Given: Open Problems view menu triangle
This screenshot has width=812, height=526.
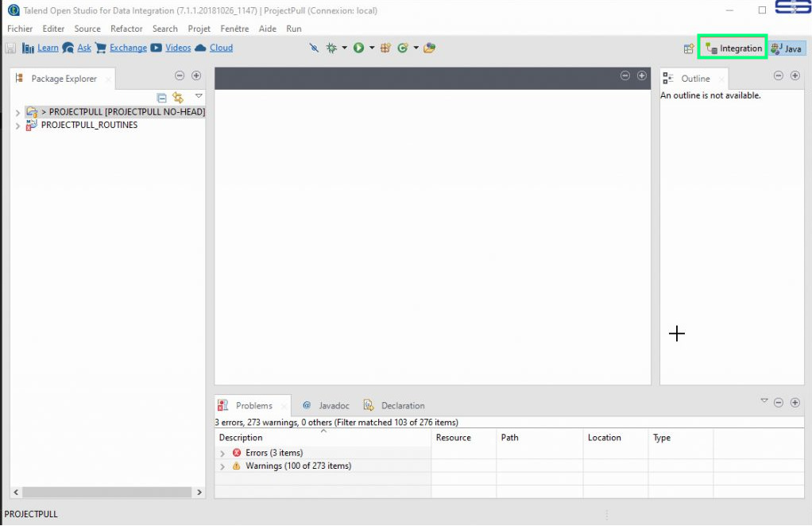Looking at the screenshot, I should [764, 400].
